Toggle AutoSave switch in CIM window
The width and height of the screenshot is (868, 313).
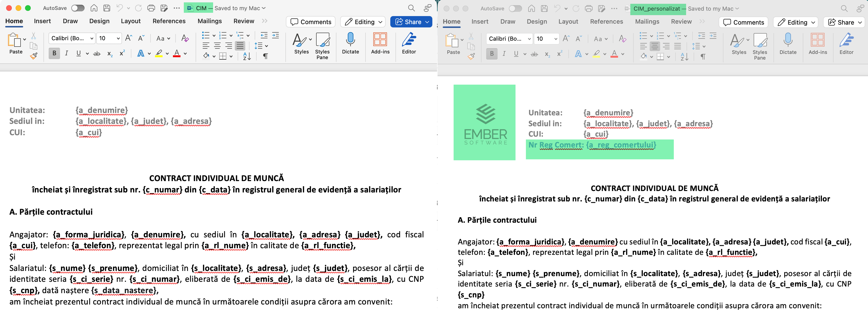pyautogui.click(x=77, y=8)
